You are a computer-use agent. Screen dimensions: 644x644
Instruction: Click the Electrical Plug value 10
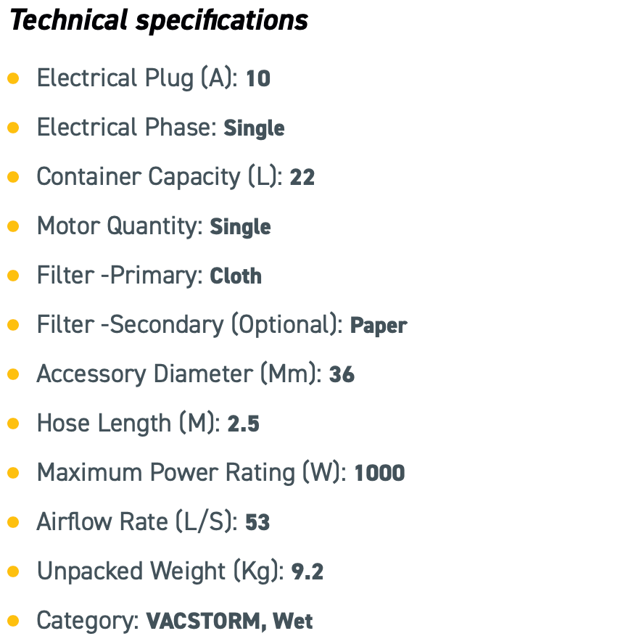pyautogui.click(x=258, y=78)
